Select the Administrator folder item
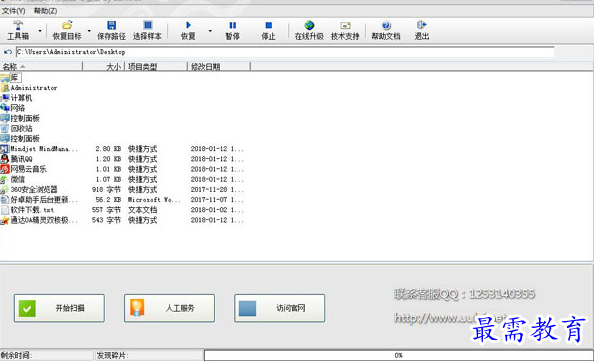Screen dimensions: 594x361 [x=29, y=88]
